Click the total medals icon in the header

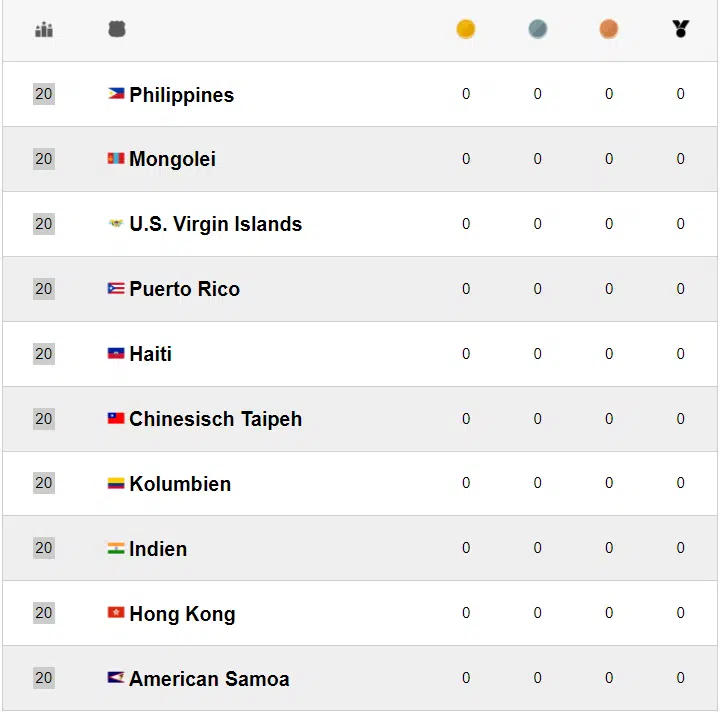tap(681, 28)
